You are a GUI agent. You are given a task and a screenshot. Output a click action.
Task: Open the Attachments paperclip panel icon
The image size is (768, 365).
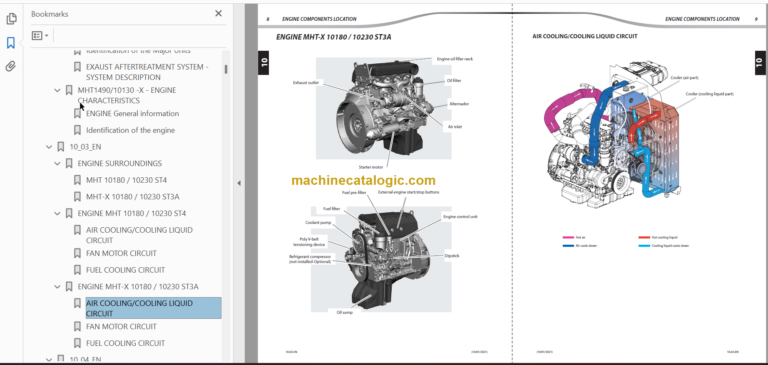[x=11, y=66]
